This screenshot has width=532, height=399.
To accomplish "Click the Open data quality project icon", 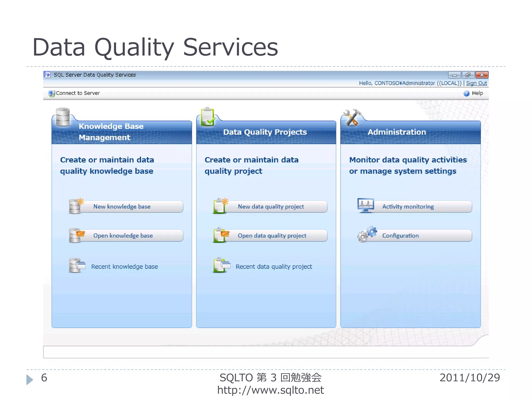I will coord(221,235).
